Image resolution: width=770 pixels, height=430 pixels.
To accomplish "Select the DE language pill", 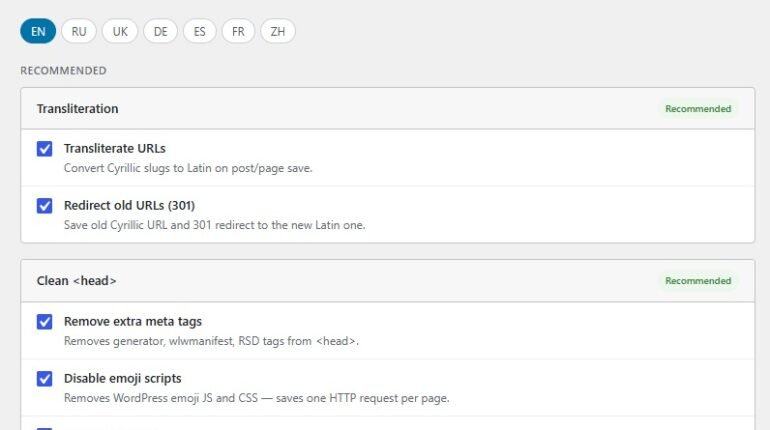I will [x=161, y=31].
